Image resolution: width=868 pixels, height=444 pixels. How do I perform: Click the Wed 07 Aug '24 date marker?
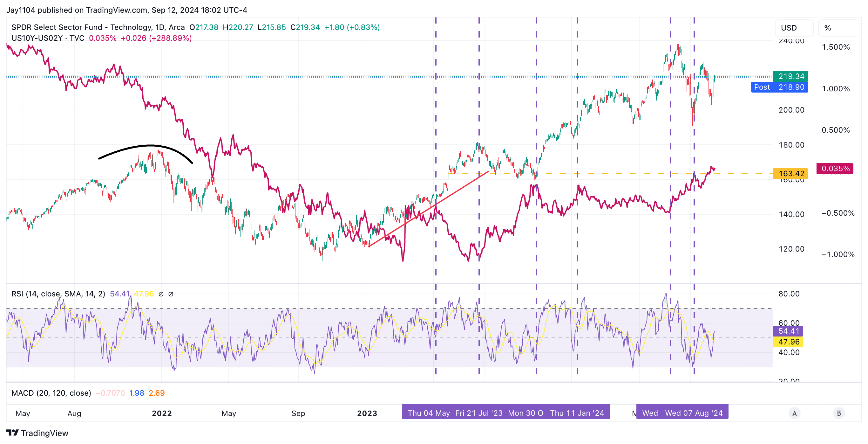(x=694, y=413)
